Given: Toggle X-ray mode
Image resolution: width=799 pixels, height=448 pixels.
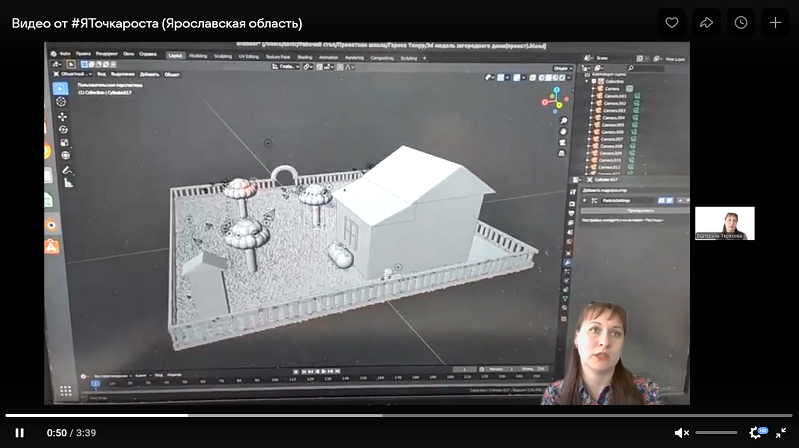Looking at the screenshot, I should [532, 77].
